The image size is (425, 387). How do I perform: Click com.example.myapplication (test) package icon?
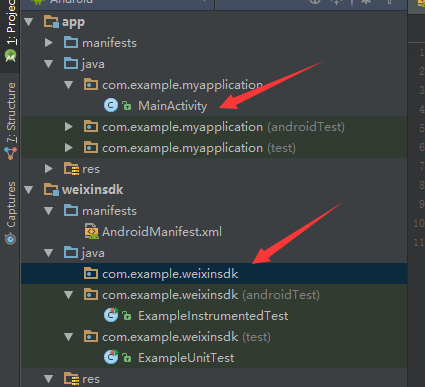pos(91,148)
